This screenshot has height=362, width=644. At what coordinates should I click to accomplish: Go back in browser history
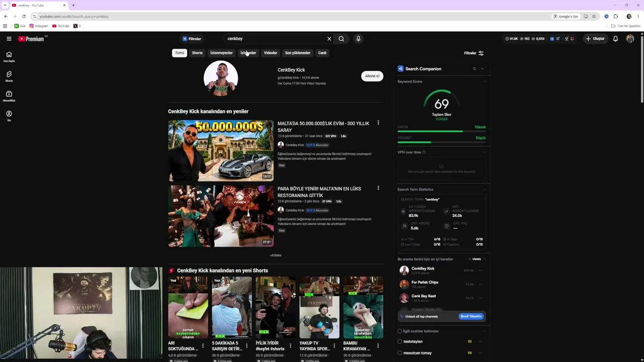[x=6, y=16]
